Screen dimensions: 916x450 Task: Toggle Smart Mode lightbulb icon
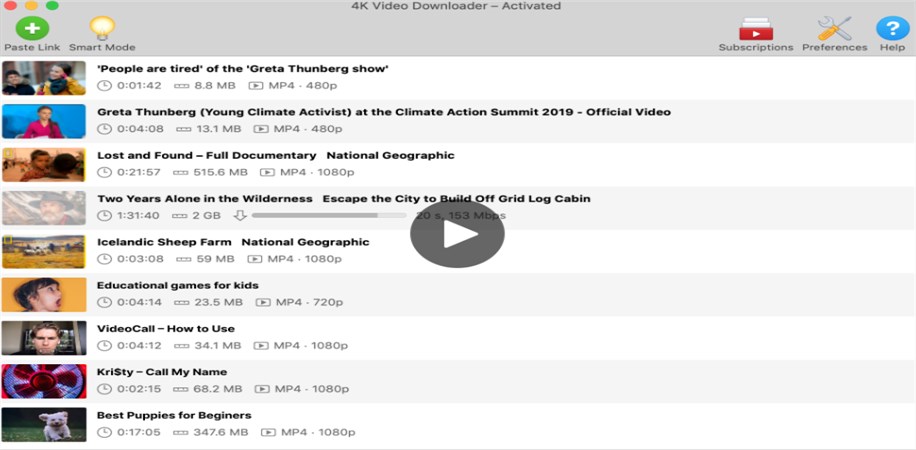[x=102, y=27]
